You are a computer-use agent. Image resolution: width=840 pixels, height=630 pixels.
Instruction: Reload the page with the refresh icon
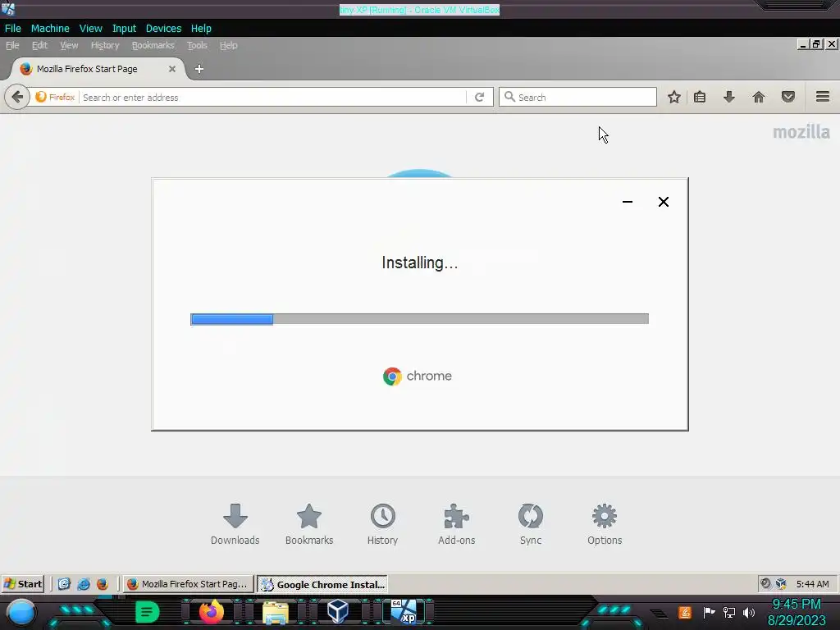click(x=479, y=97)
